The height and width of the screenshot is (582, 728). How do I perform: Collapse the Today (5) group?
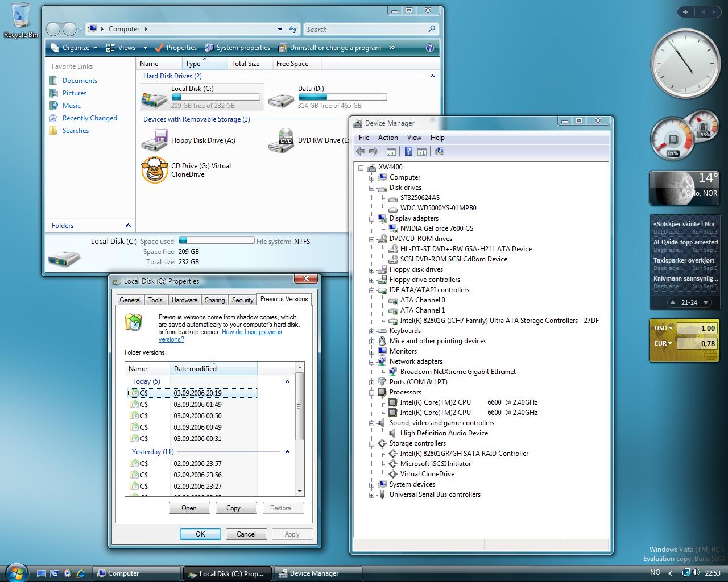[x=287, y=381]
